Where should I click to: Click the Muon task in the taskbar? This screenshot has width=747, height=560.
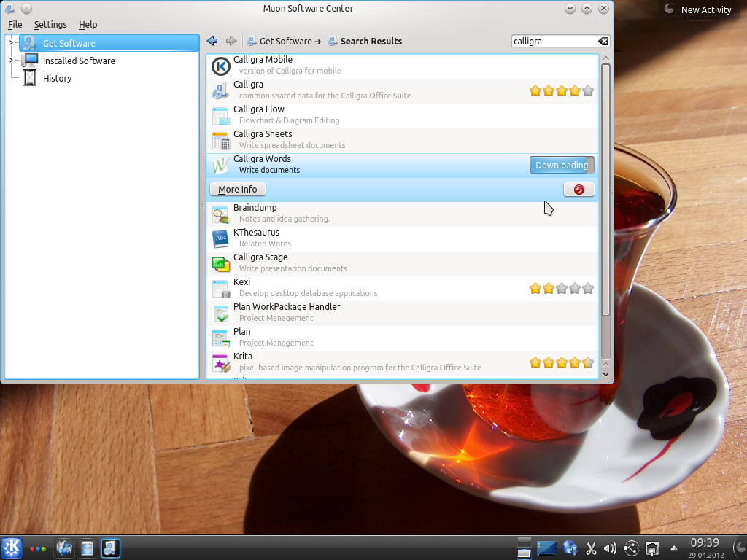click(110, 548)
